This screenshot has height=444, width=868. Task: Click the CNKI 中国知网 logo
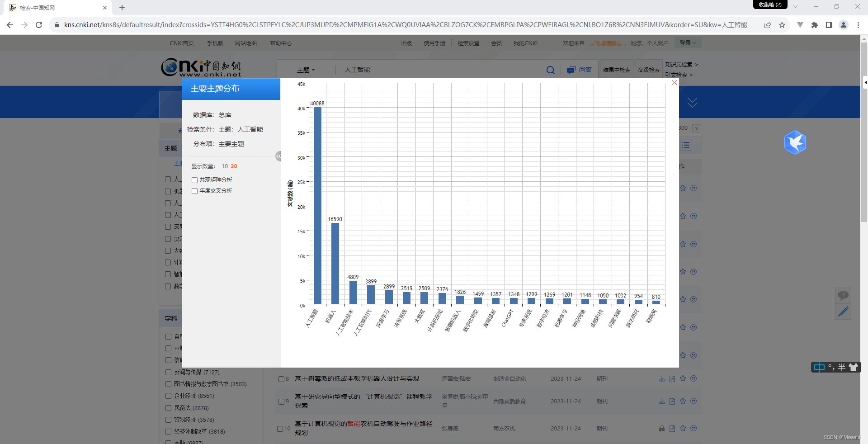[201, 67]
